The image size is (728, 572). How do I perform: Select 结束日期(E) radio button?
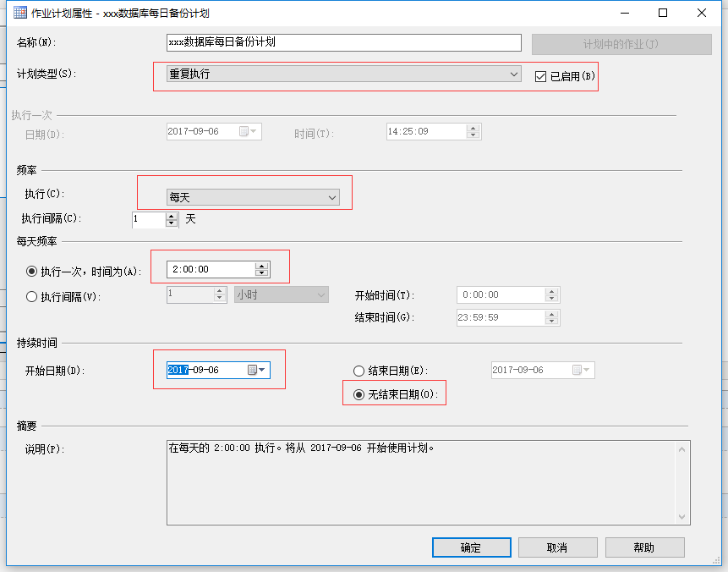coord(359,371)
